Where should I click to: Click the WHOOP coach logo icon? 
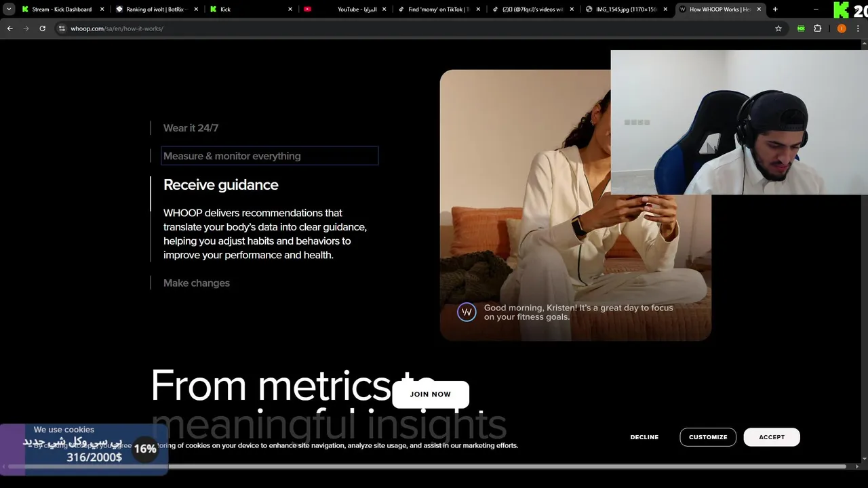point(467,312)
